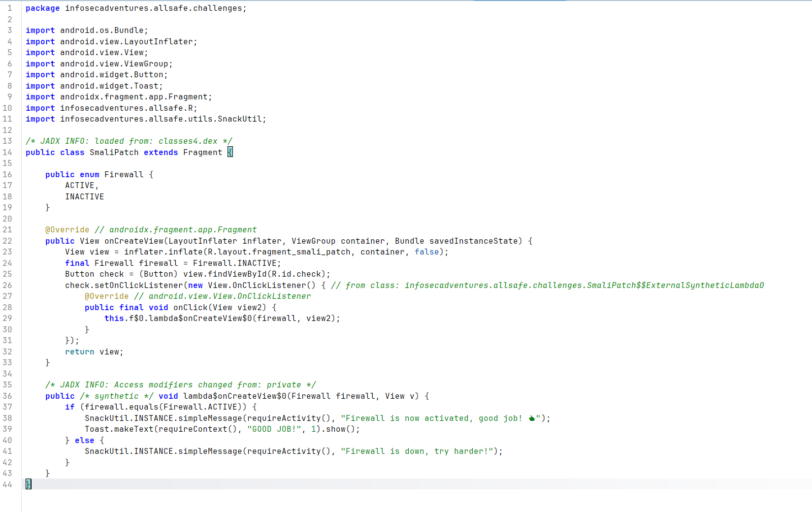Click line number 22 in the gutter
Image resolution: width=812 pixels, height=512 pixels.
coord(7,241)
